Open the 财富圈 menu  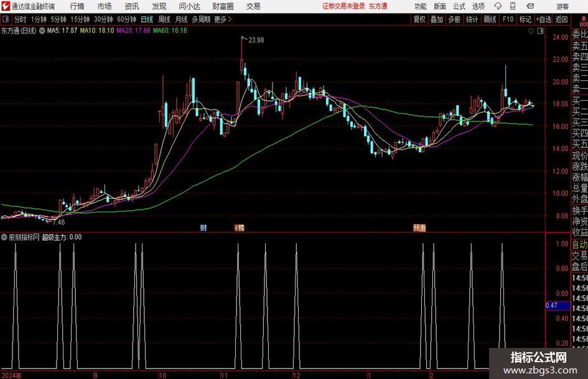[223, 6]
